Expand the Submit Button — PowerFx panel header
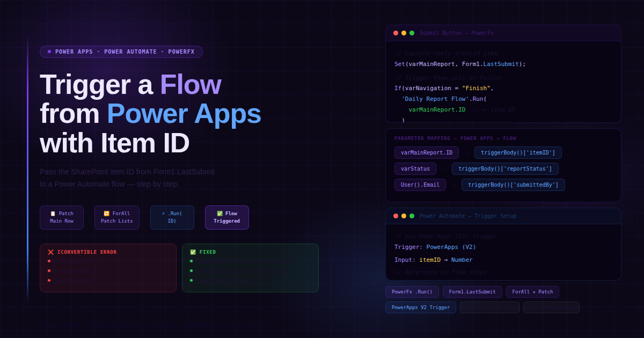644x338 pixels. click(456, 33)
